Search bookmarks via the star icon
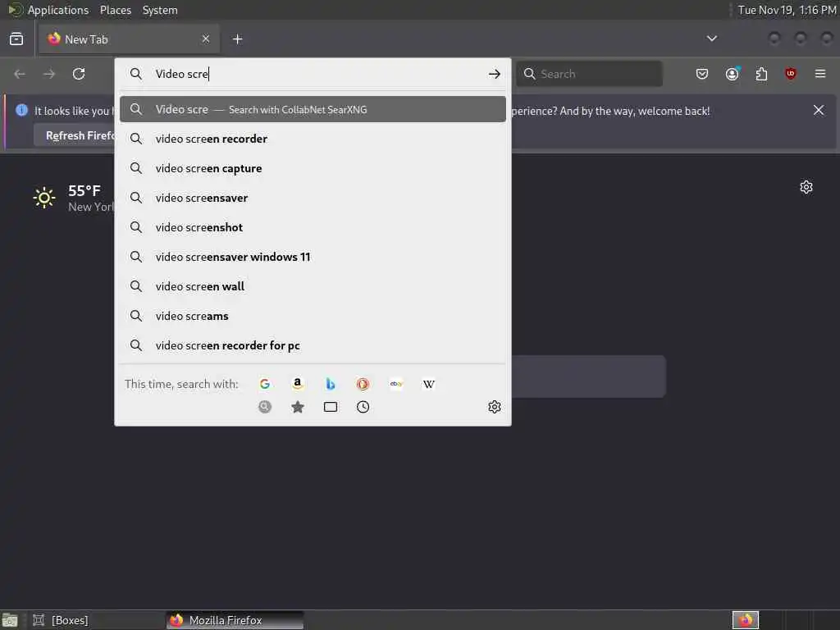Viewport: 840px width, 630px height. [297, 407]
